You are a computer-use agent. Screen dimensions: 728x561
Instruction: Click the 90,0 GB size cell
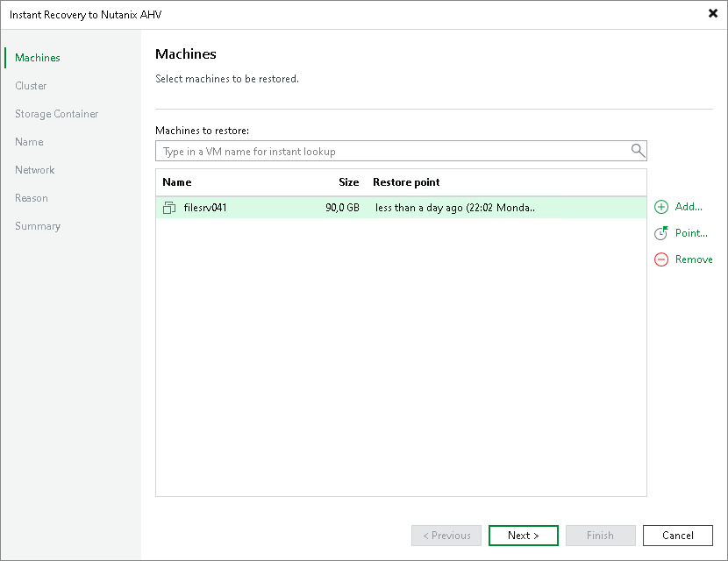[x=342, y=208]
